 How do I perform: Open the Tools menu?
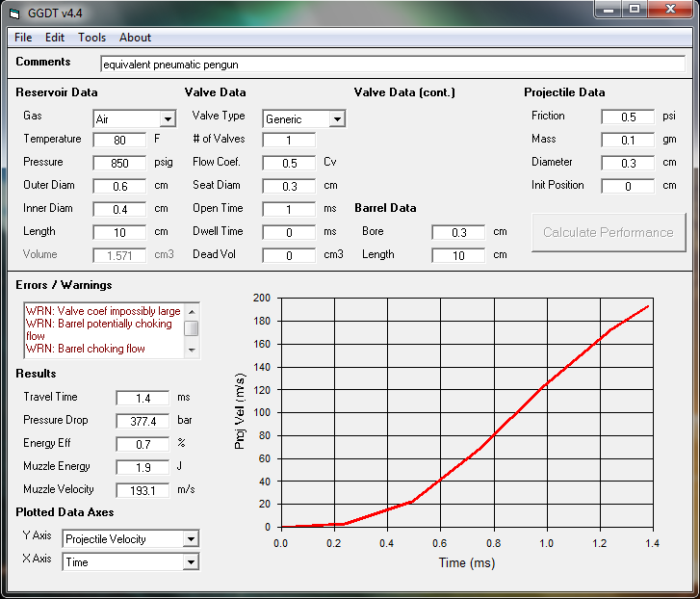pos(92,38)
